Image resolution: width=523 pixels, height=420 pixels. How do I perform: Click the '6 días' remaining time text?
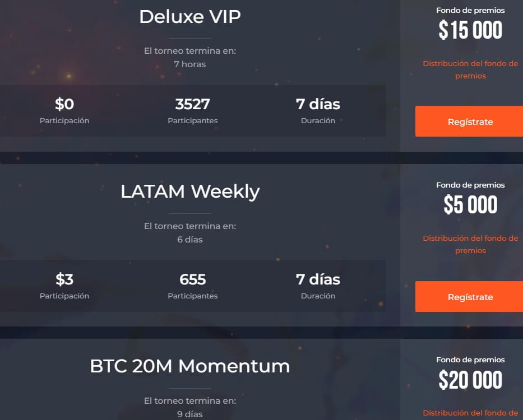(x=190, y=239)
